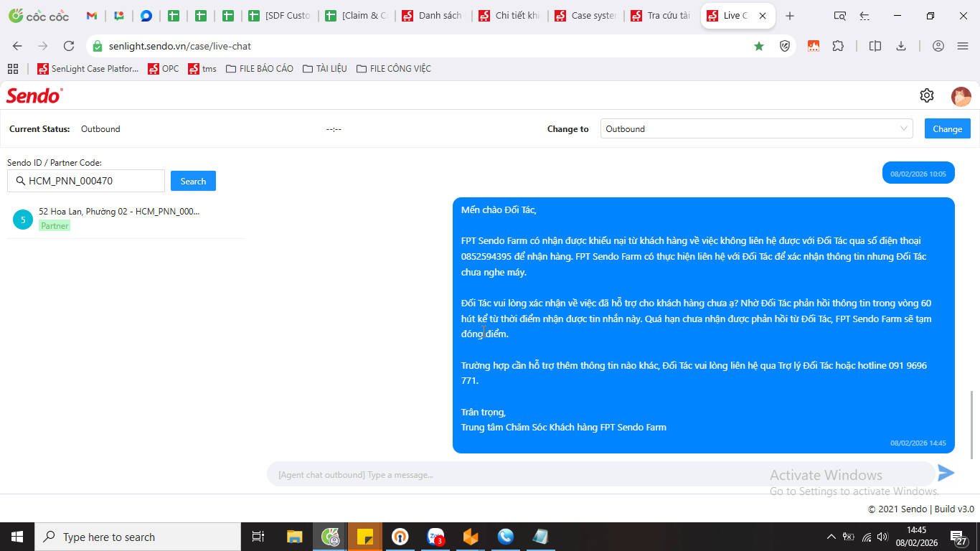Switch to the Case system tab
Image resolution: width=980 pixels, height=551 pixels.
pos(586,16)
